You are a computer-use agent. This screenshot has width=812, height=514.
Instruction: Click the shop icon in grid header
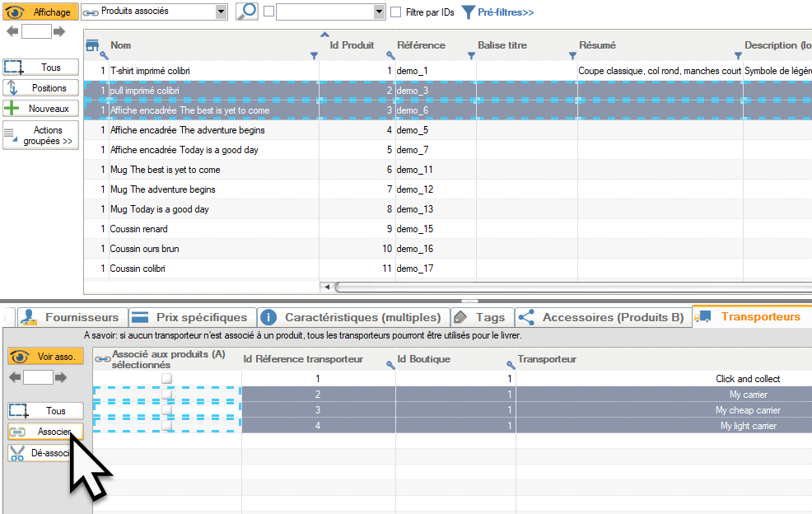pyautogui.click(x=92, y=45)
